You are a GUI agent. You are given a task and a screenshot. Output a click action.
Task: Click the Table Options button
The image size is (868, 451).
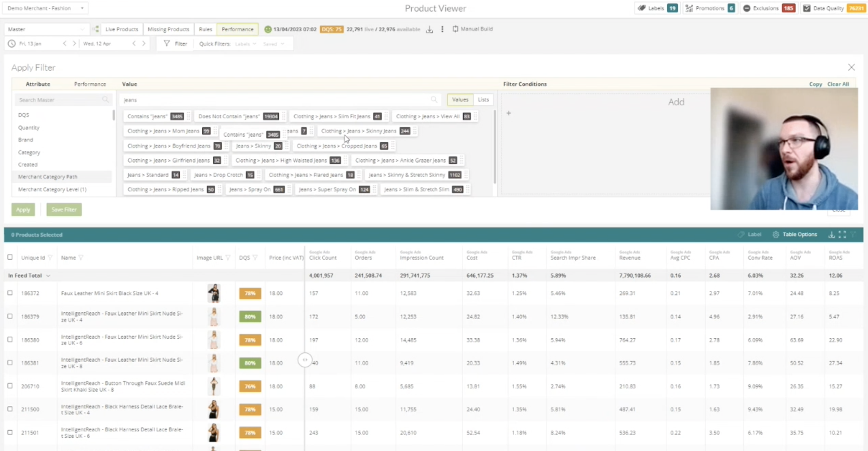coord(794,234)
